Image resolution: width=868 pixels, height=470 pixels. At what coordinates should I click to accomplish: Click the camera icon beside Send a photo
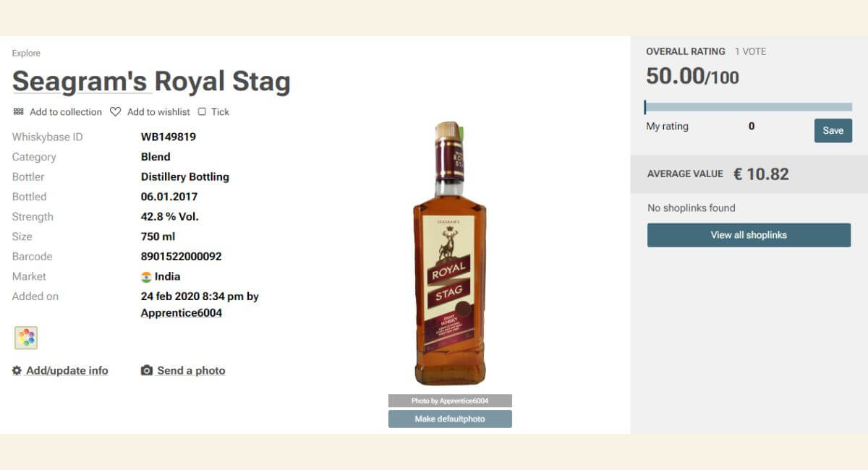coord(147,370)
